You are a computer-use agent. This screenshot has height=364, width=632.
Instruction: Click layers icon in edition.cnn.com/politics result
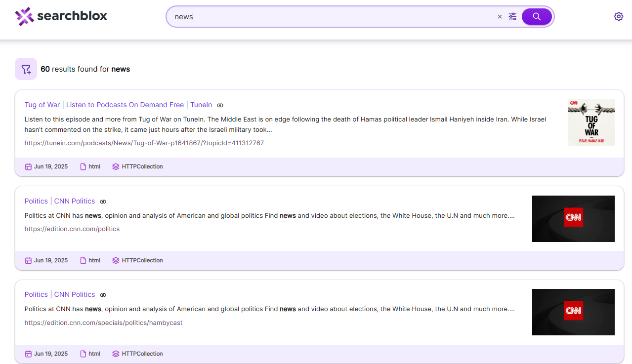tap(116, 260)
